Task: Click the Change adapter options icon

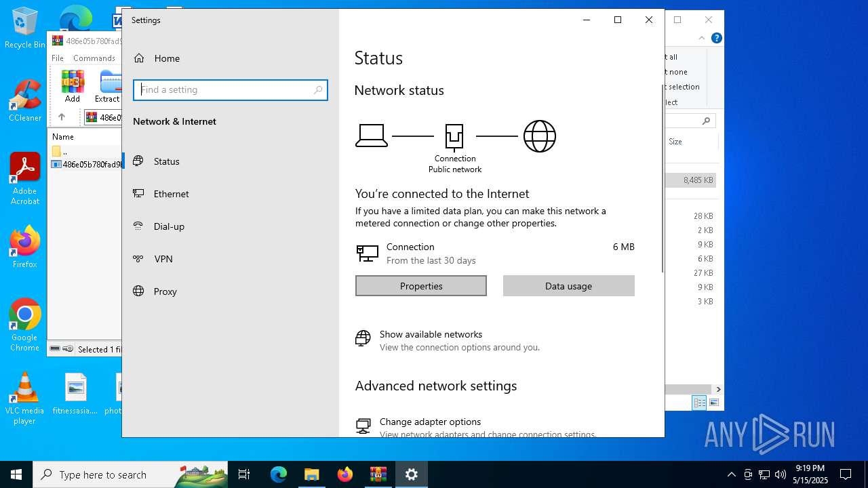Action: tap(363, 426)
